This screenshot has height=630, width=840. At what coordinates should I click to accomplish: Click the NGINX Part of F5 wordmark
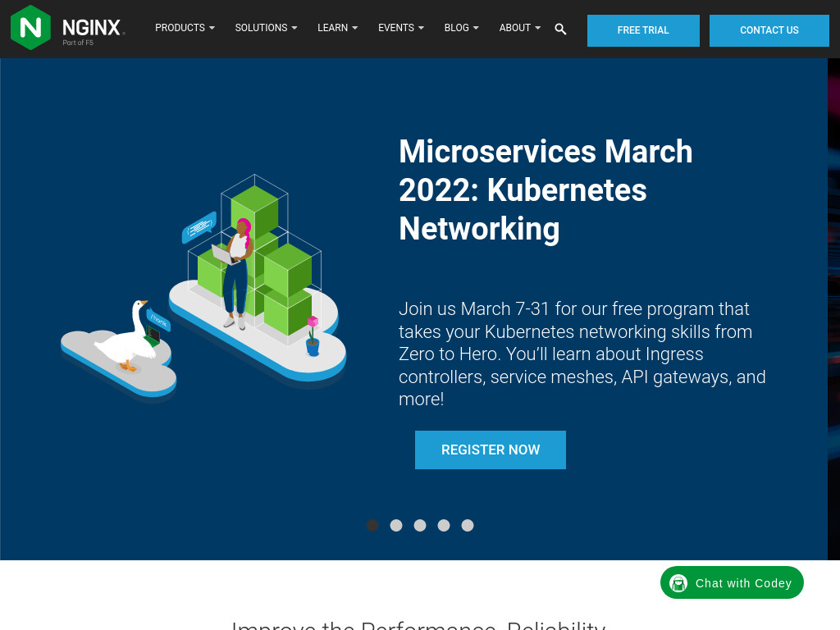pos(94,31)
